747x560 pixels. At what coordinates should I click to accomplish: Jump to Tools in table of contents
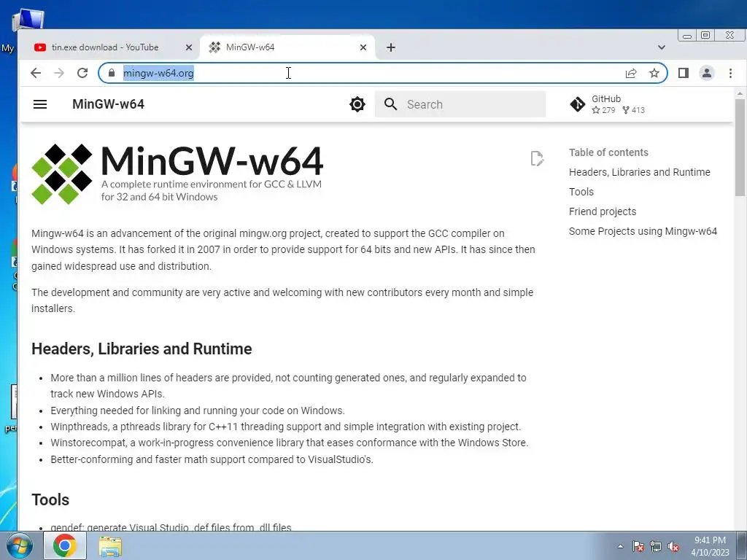(x=581, y=192)
